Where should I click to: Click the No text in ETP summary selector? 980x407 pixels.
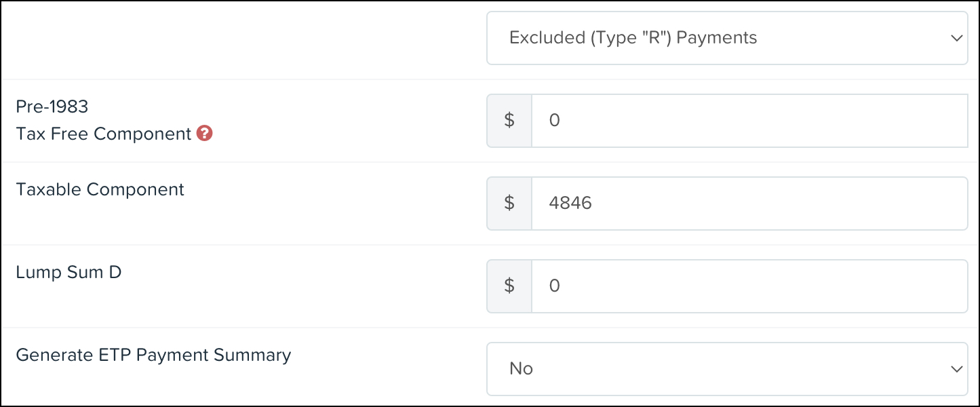point(521,369)
